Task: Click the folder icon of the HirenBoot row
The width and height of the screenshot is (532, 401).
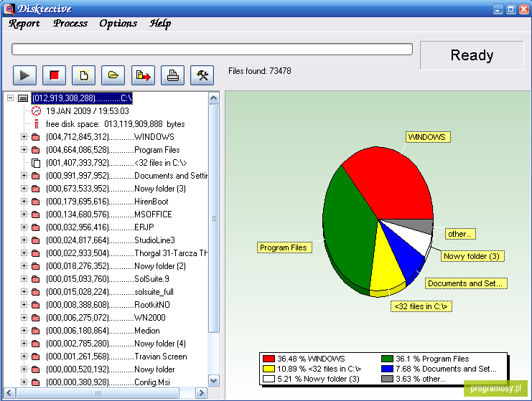Action: (x=36, y=202)
